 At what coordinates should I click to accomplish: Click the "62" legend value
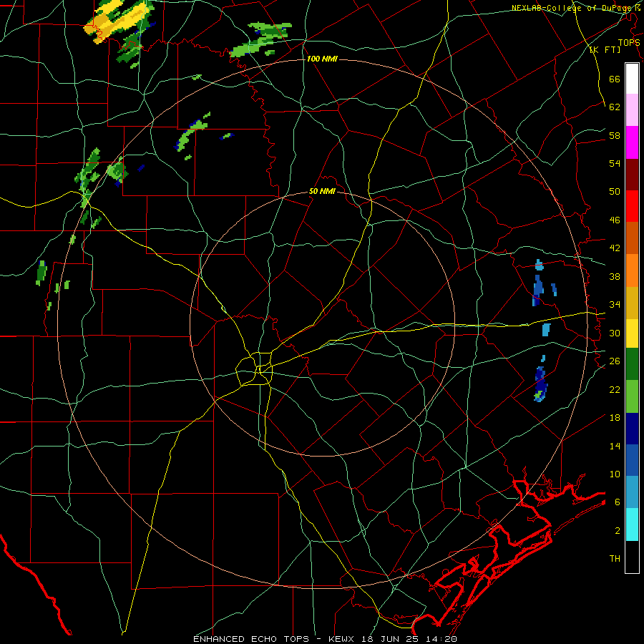(615, 107)
